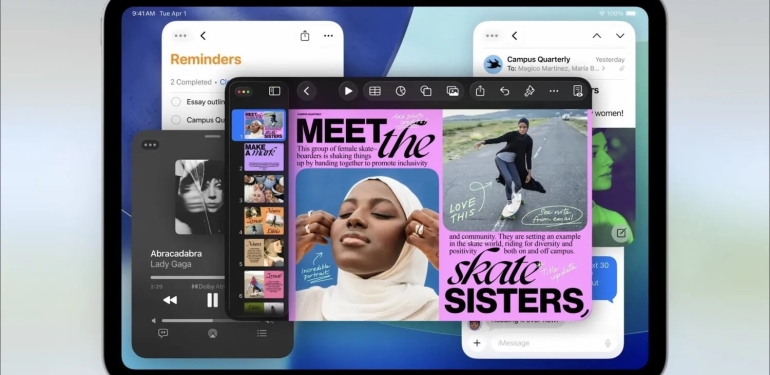
Task: Open the 'Lady Gaga' artist link
Action: point(170,265)
